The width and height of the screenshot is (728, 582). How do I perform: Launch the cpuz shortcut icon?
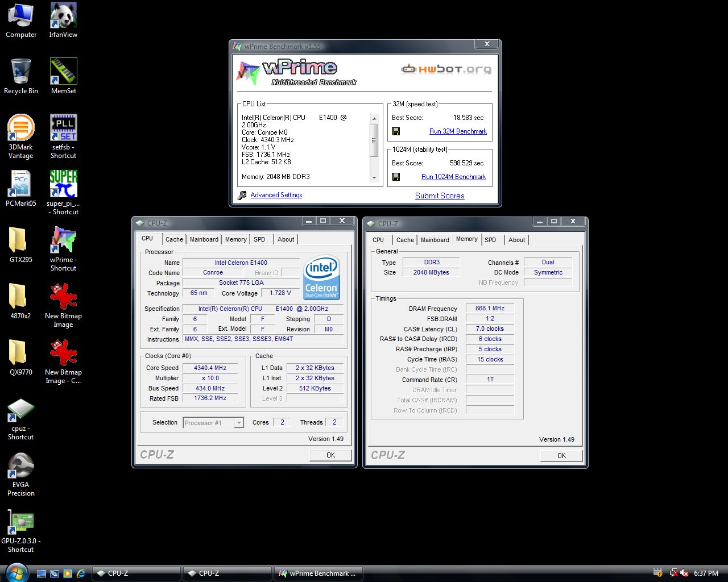coord(21,419)
